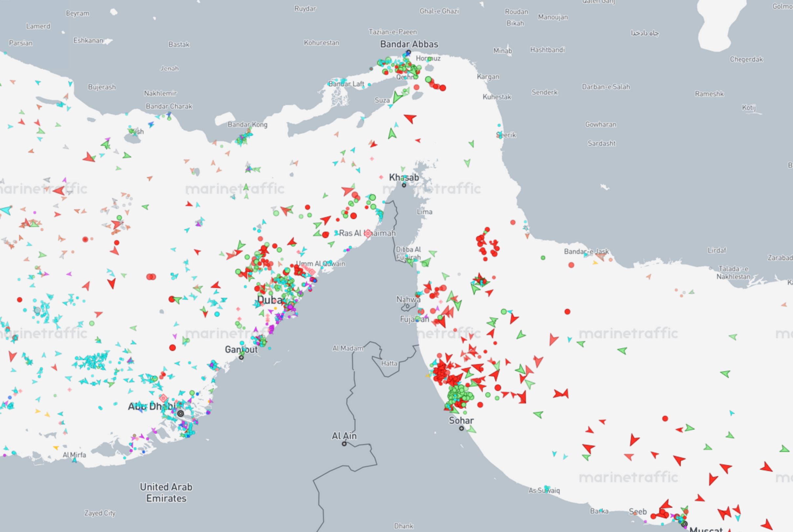Click the 'As Suwaiq' label
The image size is (793, 532).
[x=544, y=490]
